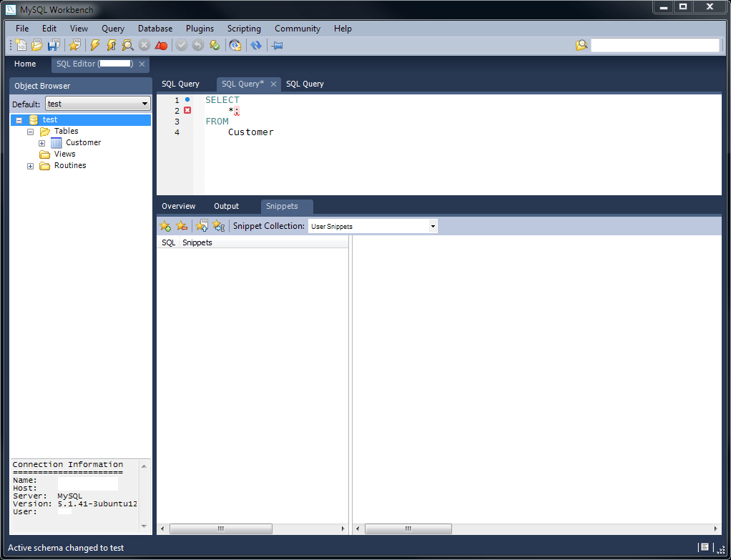Switch to the Output tab
Image resolution: width=731 pixels, height=560 pixels.
point(226,206)
